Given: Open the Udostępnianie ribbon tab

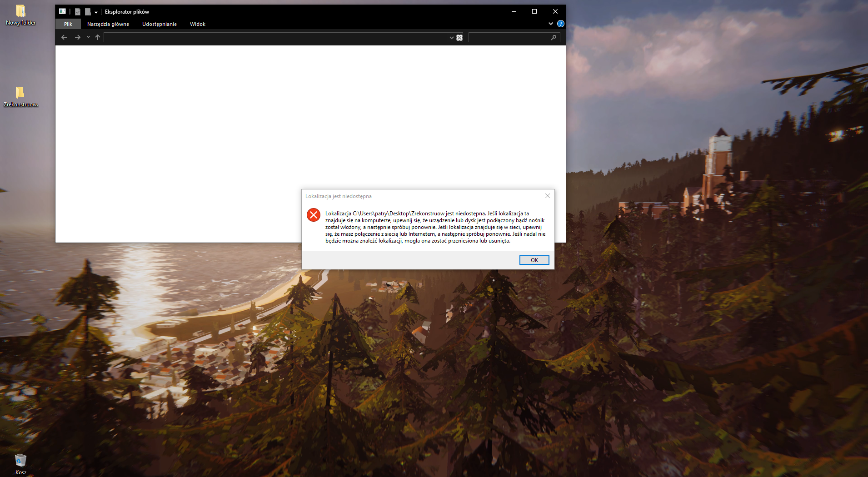Looking at the screenshot, I should click(160, 24).
